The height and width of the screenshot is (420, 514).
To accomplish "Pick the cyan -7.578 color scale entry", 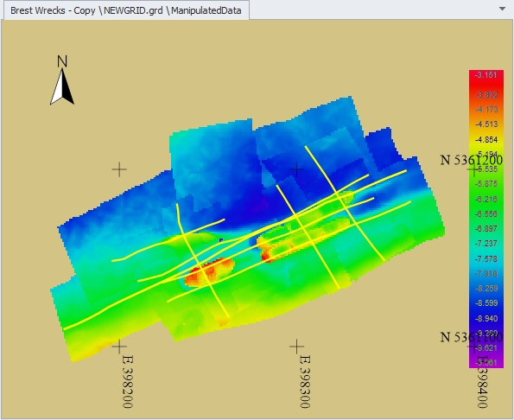I will pyautogui.click(x=486, y=258).
